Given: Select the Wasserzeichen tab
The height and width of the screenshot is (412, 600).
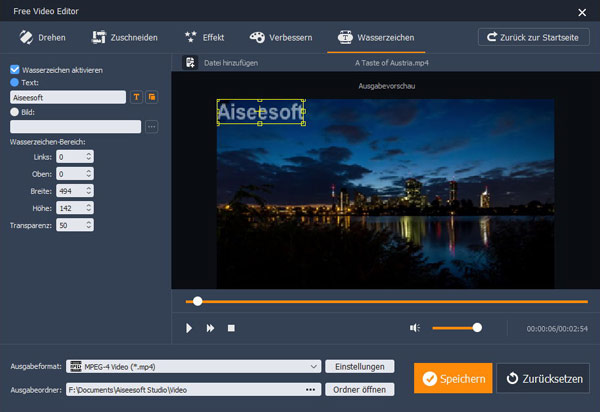Looking at the screenshot, I should tap(376, 37).
